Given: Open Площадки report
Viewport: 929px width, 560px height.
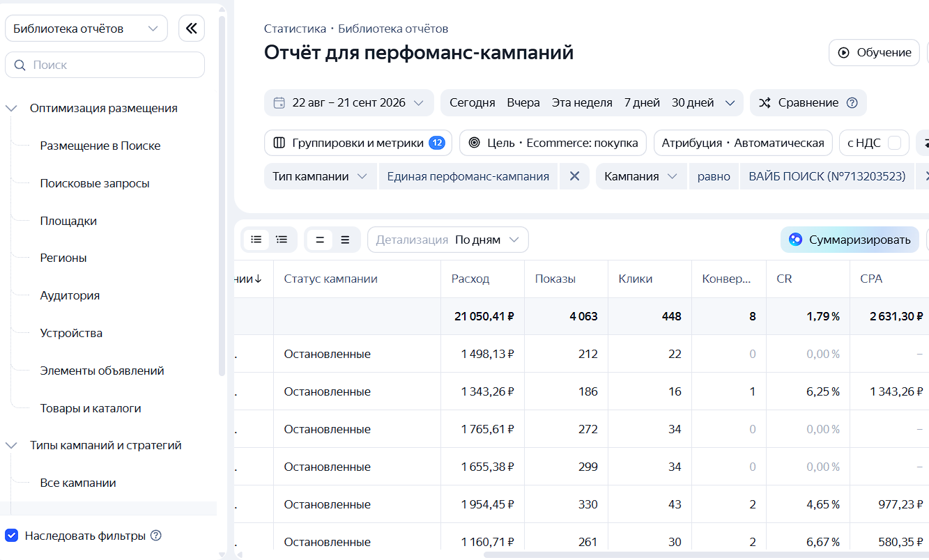Looking at the screenshot, I should 68,221.
